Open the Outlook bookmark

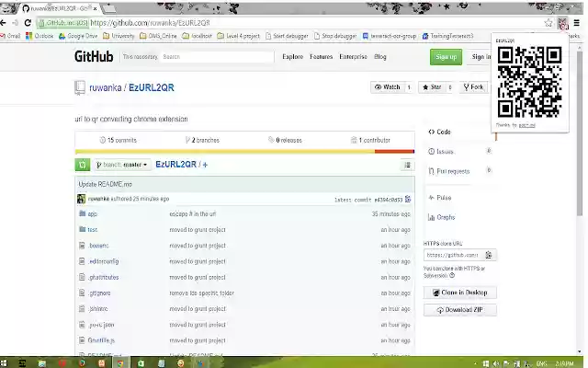[40, 36]
